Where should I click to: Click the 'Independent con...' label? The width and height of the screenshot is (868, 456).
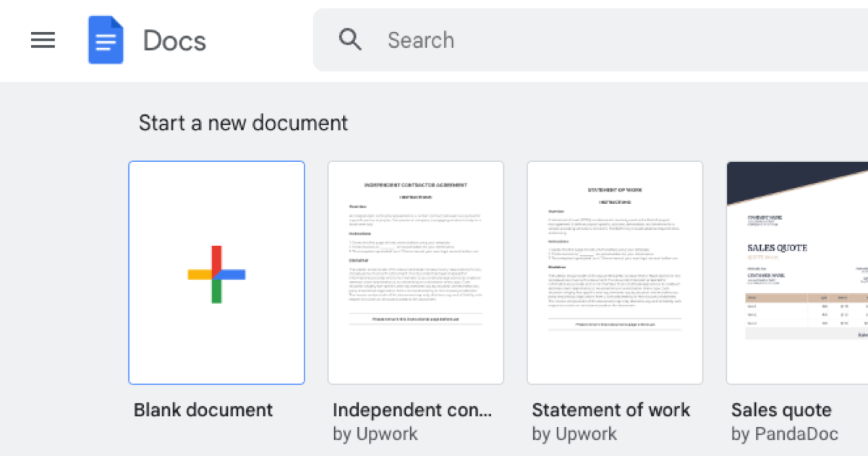point(412,410)
